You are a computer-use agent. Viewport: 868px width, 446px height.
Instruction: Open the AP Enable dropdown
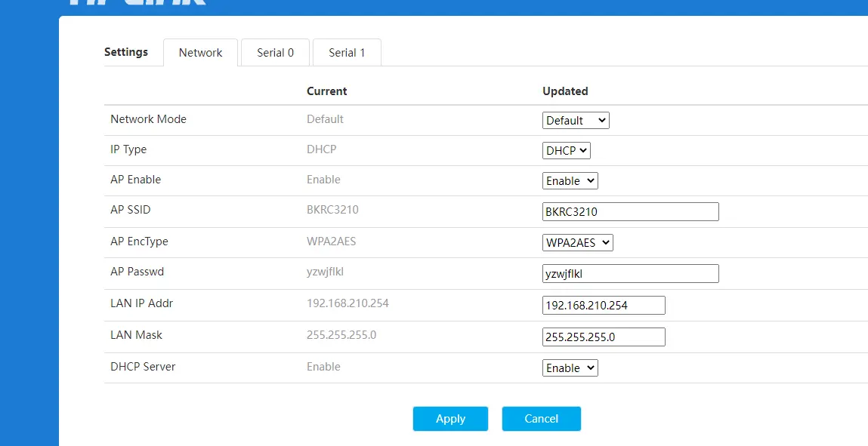coord(570,181)
